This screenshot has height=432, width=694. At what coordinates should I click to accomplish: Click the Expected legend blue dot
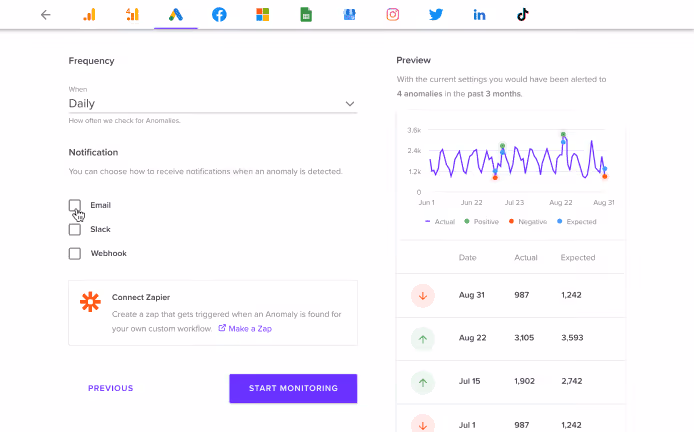[559, 221]
